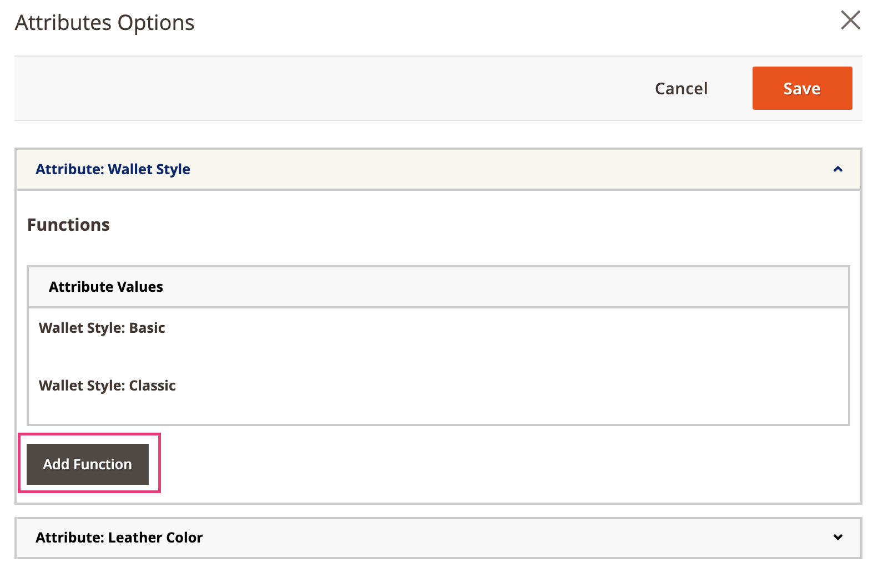Click the Cancel button
Image resolution: width=888 pixels, height=588 pixels.
click(x=682, y=88)
